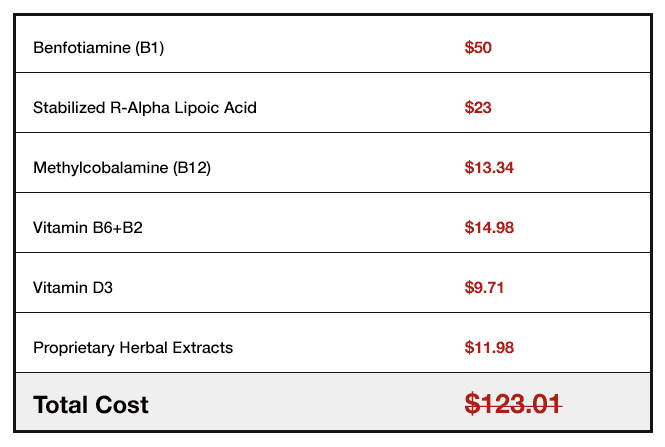
Task: Click the word Vitamin in D3 row
Action: click(60, 288)
